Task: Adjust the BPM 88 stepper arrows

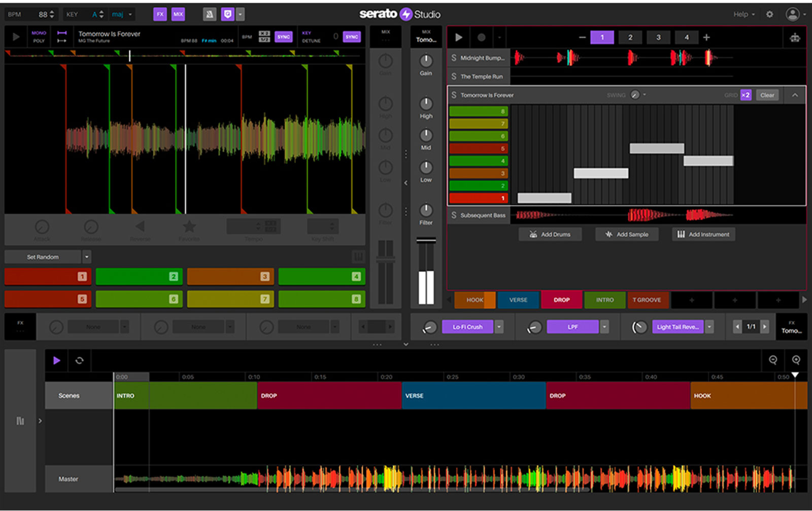Action: (52, 14)
